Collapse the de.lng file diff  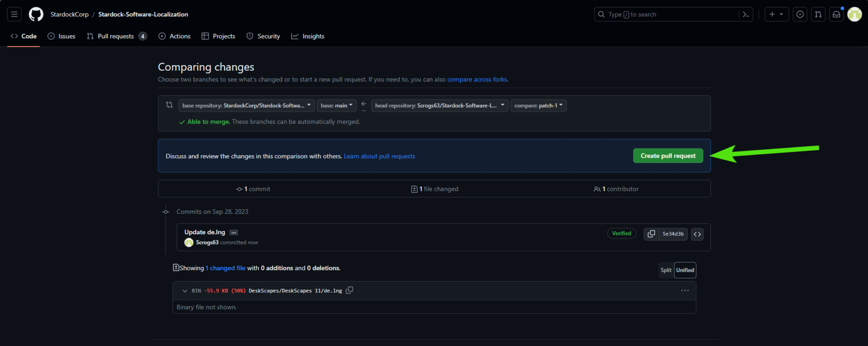click(185, 291)
